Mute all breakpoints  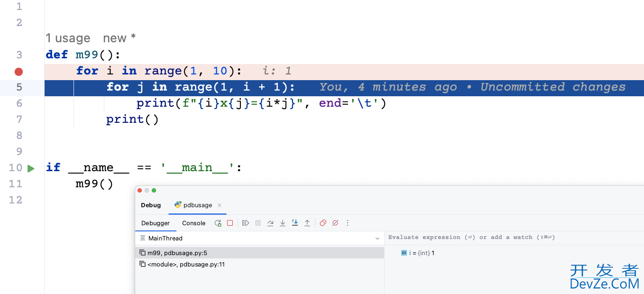click(335, 223)
